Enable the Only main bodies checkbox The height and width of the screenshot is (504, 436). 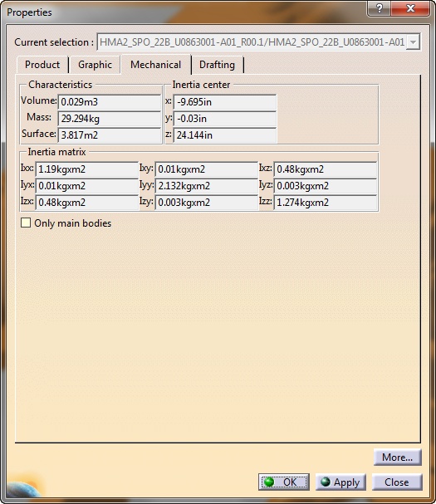26,223
